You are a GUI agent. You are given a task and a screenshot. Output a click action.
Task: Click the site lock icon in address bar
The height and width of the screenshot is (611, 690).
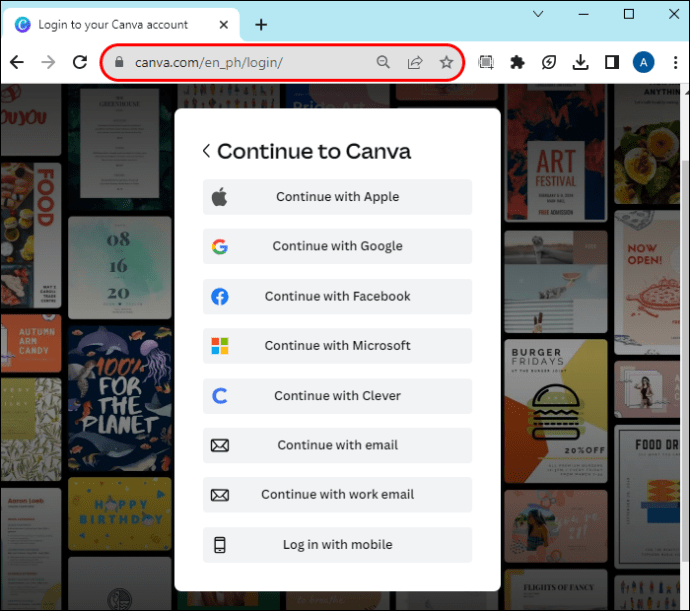(x=119, y=62)
